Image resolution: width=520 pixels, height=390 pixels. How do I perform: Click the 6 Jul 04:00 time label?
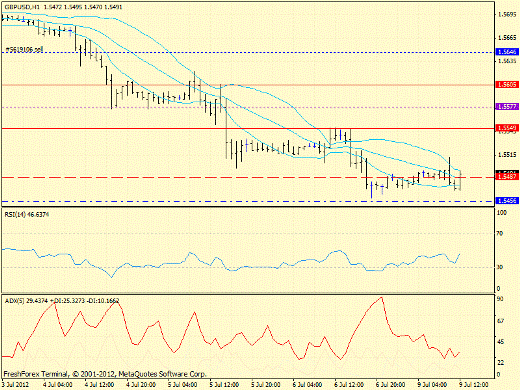[307, 384]
